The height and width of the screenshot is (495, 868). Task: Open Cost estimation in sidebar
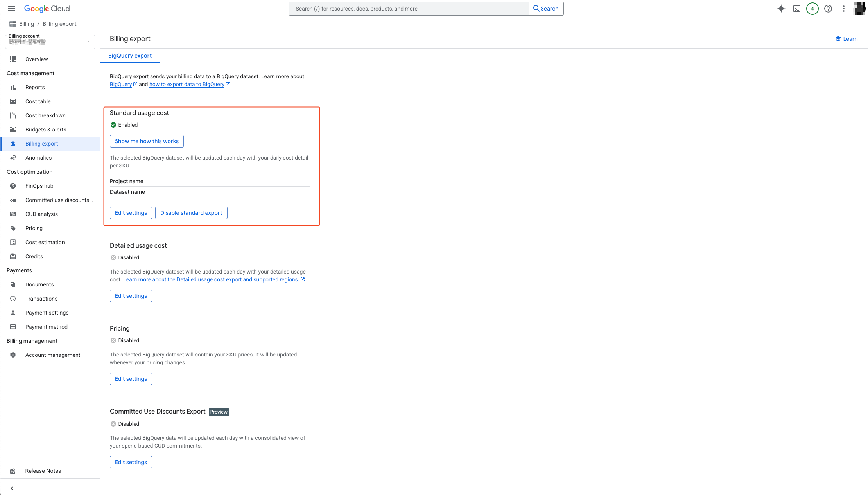click(x=45, y=242)
